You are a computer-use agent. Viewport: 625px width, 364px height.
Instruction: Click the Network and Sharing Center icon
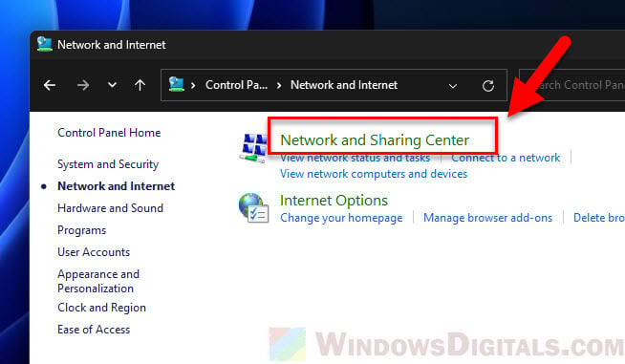coord(253,148)
